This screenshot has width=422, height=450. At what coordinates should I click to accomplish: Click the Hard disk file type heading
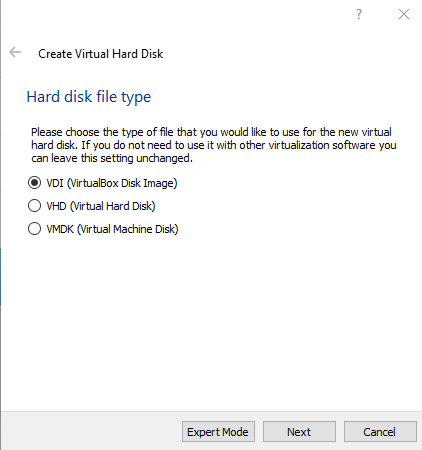[x=89, y=97]
